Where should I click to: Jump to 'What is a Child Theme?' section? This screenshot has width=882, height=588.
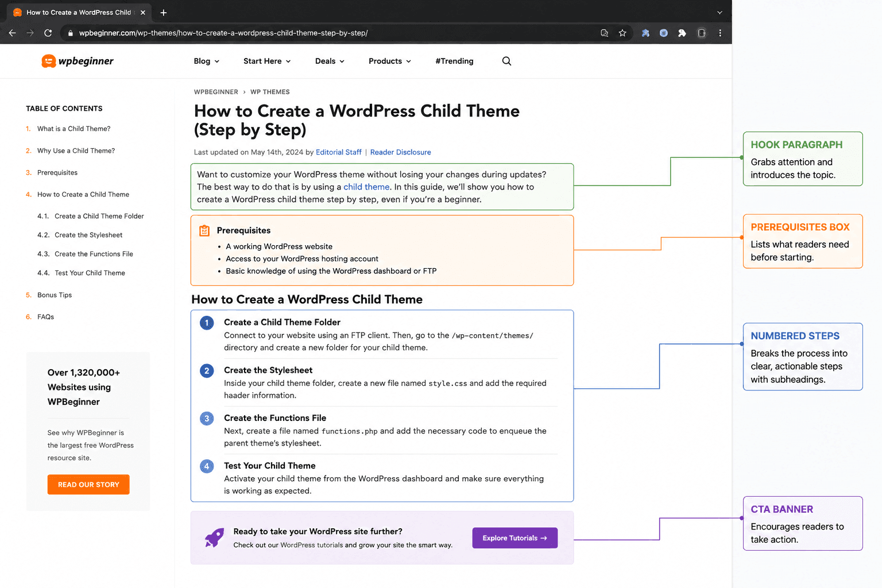[73, 129]
